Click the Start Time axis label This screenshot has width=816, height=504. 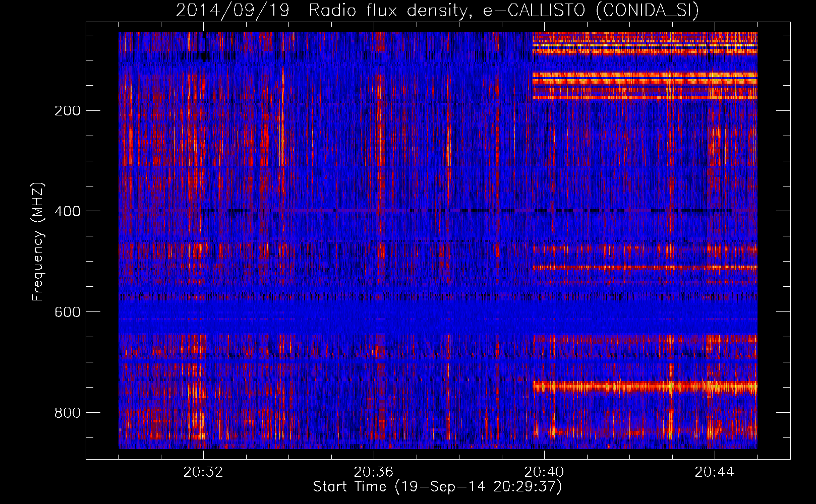(437, 487)
